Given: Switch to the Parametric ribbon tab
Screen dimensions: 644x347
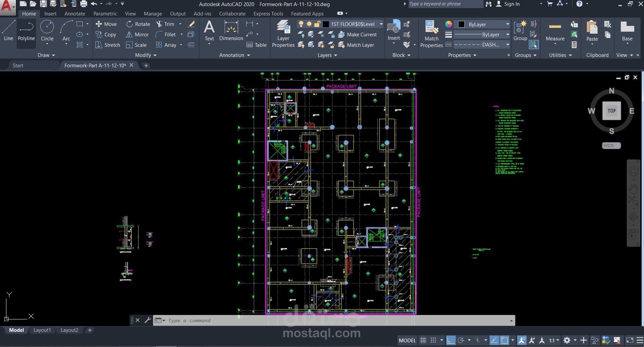Looking at the screenshot, I should [105, 13].
